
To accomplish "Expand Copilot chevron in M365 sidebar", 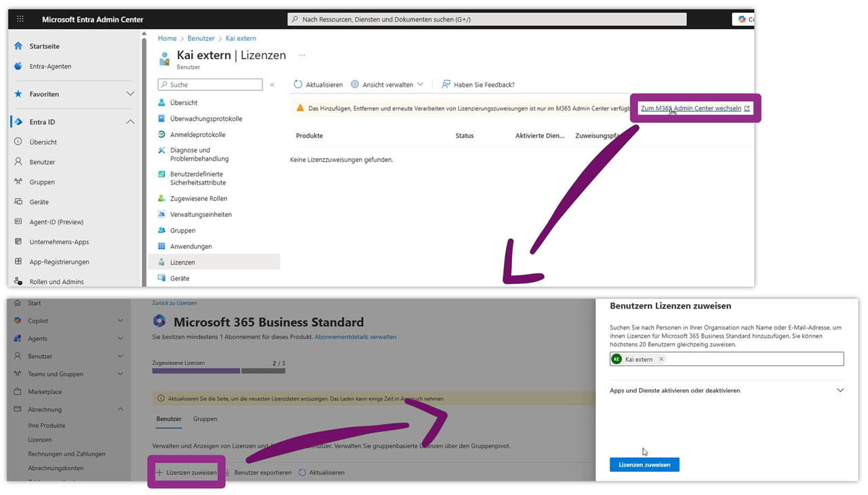I will (x=120, y=321).
